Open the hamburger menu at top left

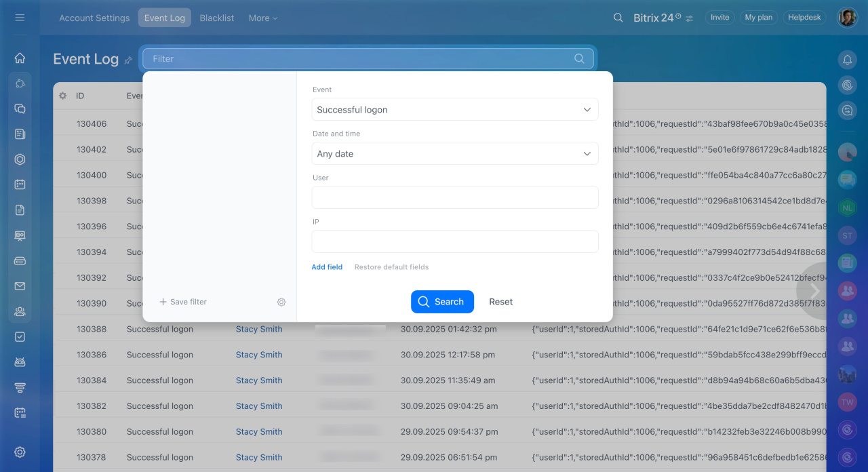pyautogui.click(x=20, y=18)
